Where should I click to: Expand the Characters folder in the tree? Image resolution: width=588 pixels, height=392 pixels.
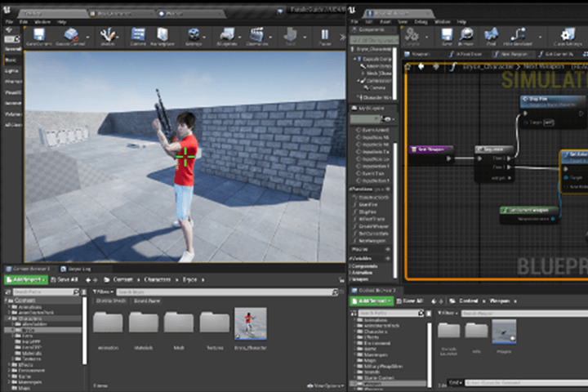(x=9, y=318)
